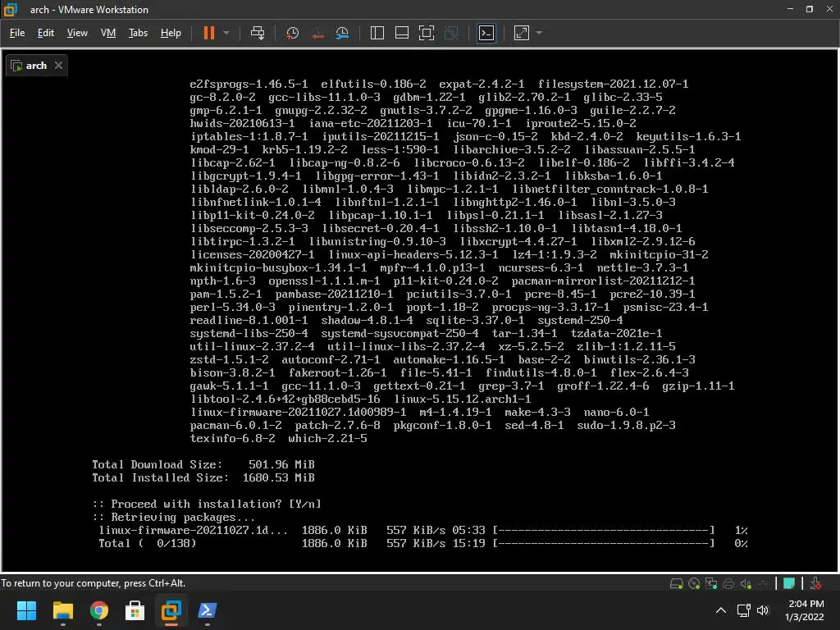Click the 'Total Download Size: 501.96 MiB' line

203,464
